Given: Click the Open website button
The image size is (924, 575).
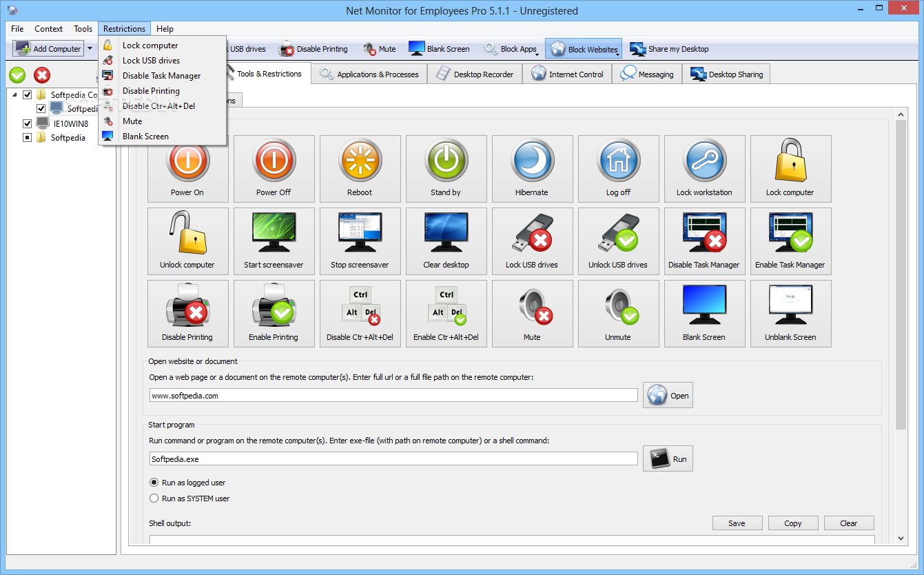Looking at the screenshot, I should coord(668,395).
